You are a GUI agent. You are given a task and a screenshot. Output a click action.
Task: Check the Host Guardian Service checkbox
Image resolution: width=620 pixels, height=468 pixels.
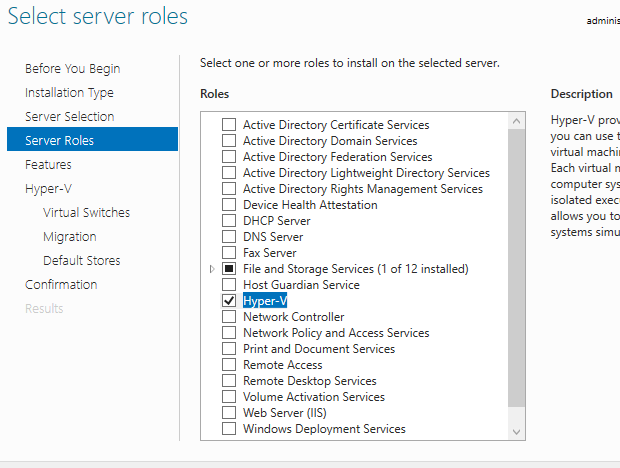(x=229, y=285)
